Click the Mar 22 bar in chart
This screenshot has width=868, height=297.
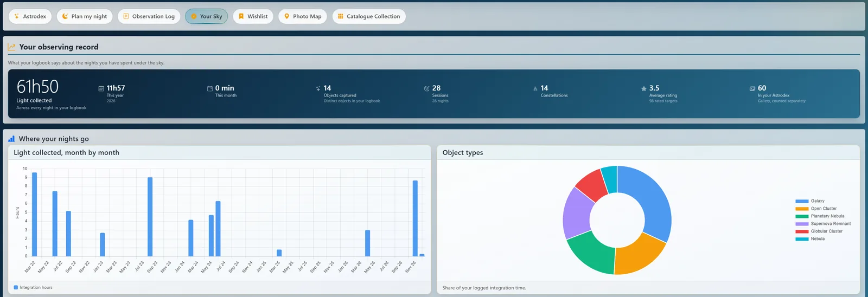35,214
